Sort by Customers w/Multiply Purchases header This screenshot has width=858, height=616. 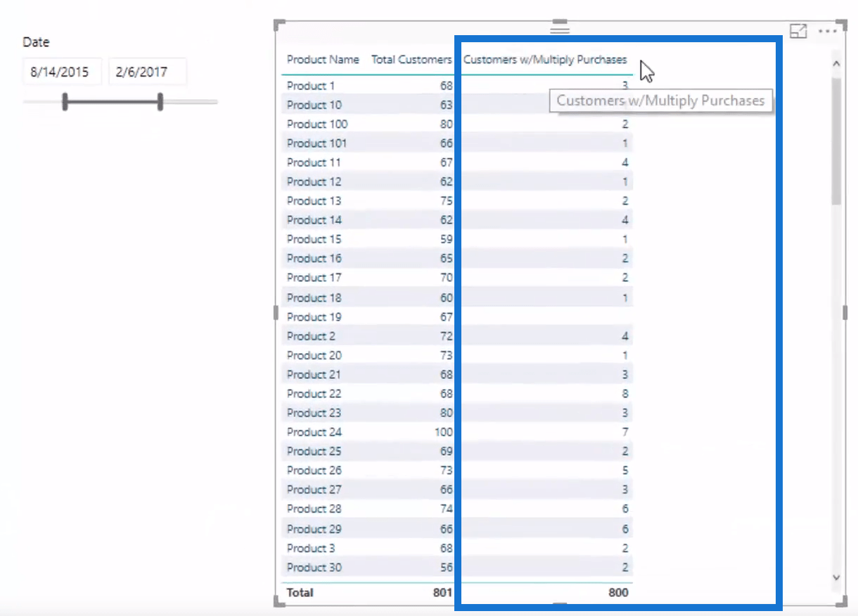pos(545,60)
